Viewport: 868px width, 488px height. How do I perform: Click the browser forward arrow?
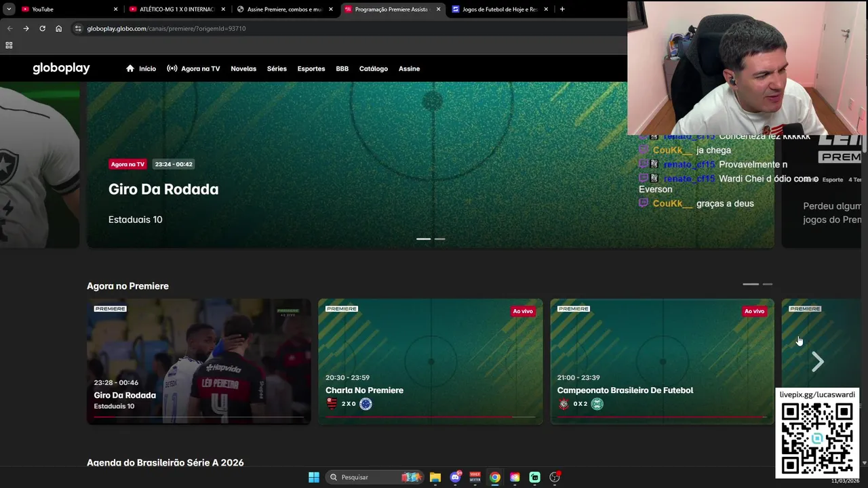(26, 28)
